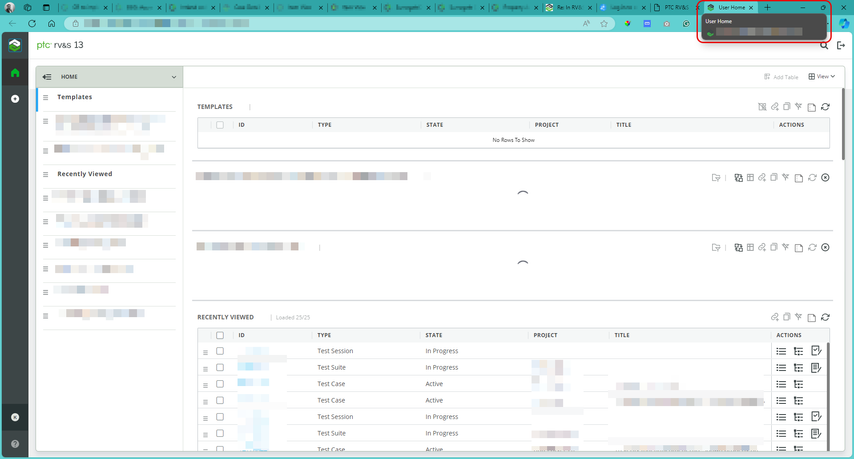
Task: Toggle the Templates header select-all checkbox
Action: click(x=220, y=125)
